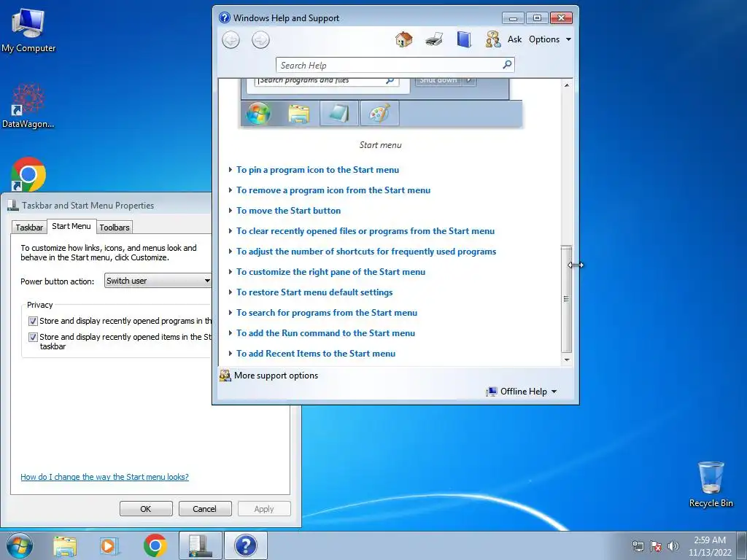Open DataWagon desktop shortcut
This screenshot has height=560, width=747.
28,106
